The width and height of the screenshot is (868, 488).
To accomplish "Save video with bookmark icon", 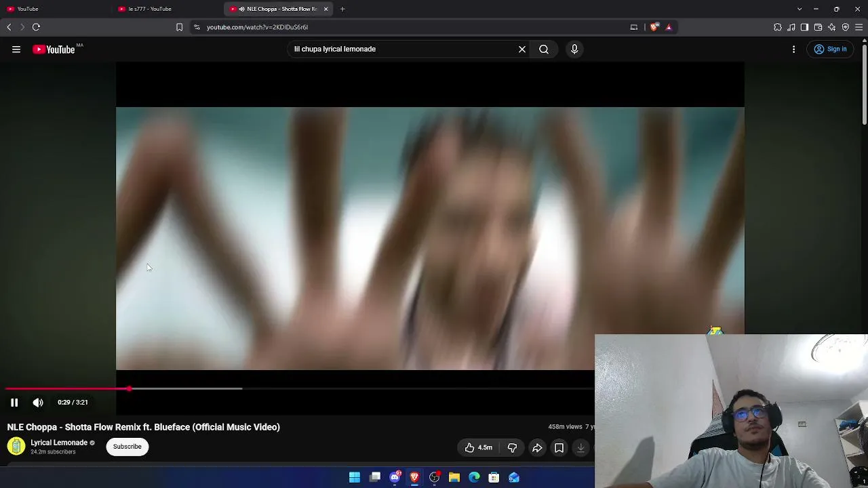I will [559, 447].
